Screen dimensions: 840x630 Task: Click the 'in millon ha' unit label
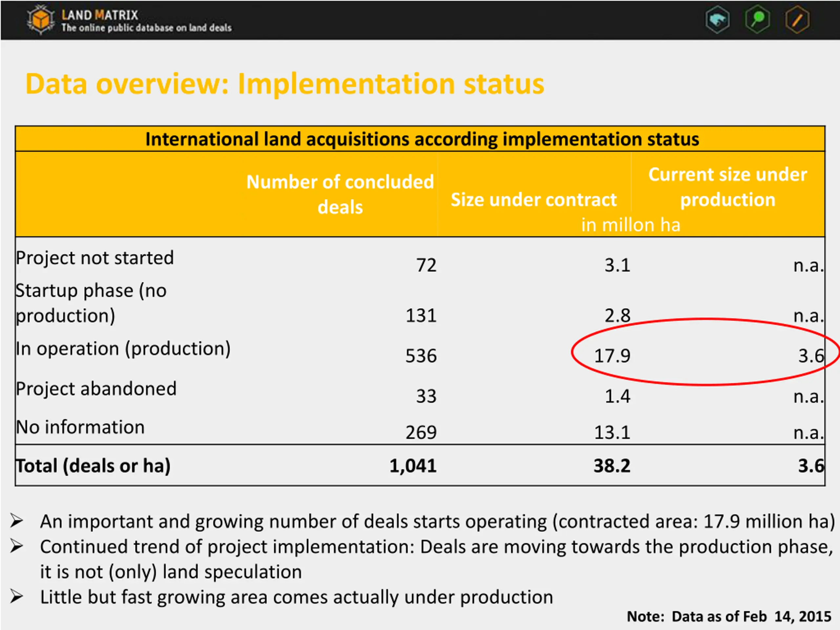click(631, 225)
